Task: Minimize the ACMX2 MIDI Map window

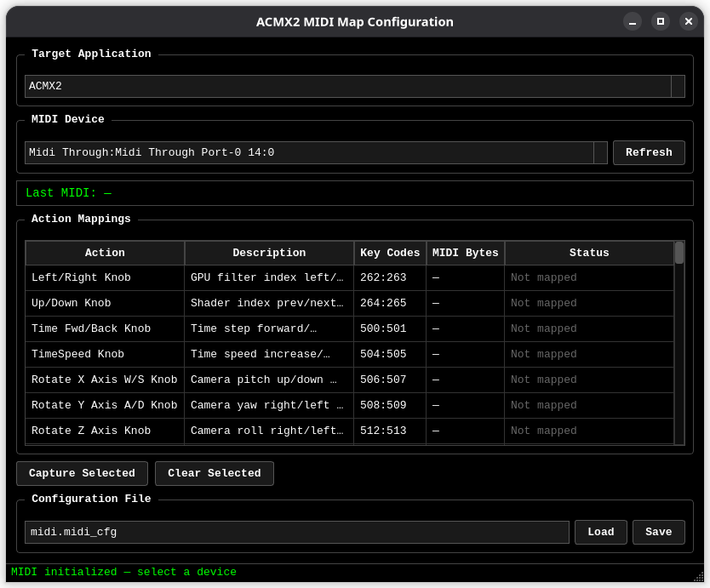Action: [633, 22]
